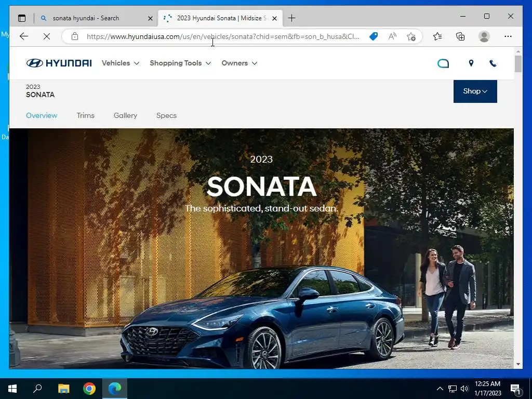
Task: Select the 2023 Hyundai Sonata tab
Action: tap(220, 18)
